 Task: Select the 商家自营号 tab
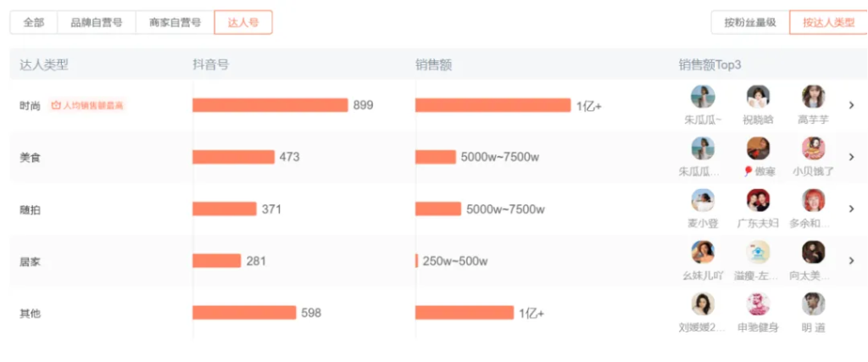click(175, 23)
